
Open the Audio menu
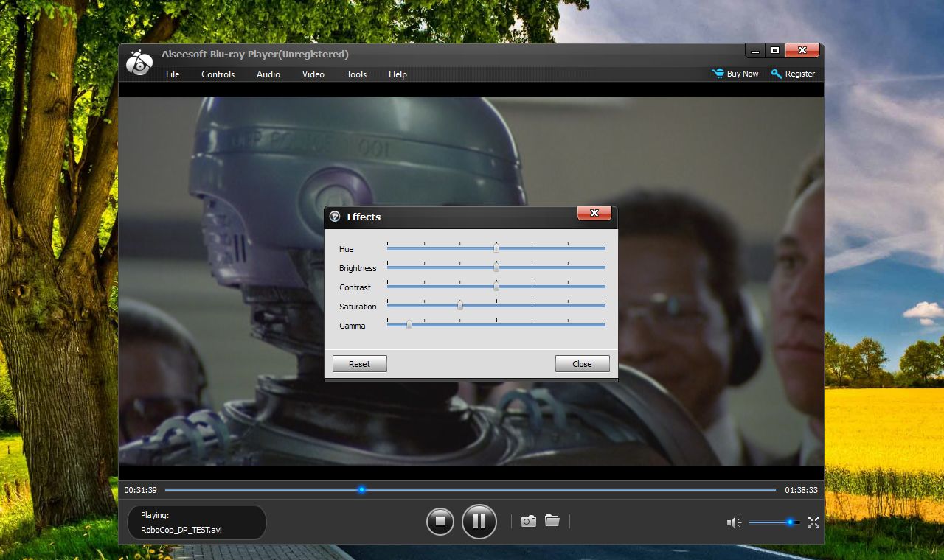(268, 74)
